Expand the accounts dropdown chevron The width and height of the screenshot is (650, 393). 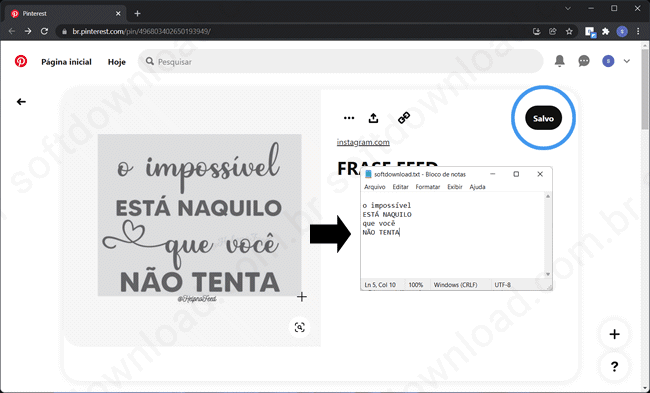627,61
